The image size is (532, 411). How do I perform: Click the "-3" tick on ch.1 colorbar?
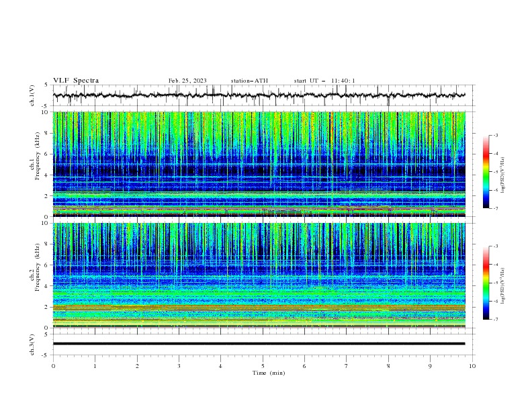(x=496, y=135)
